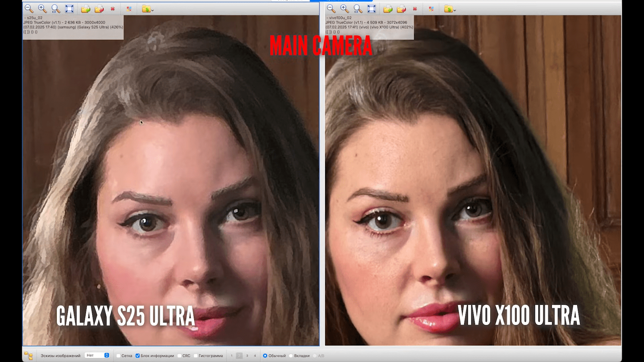The width and height of the screenshot is (644, 362).
Task: Click the Galaxy S25 Ultra photo in left pane
Action: point(171,181)
